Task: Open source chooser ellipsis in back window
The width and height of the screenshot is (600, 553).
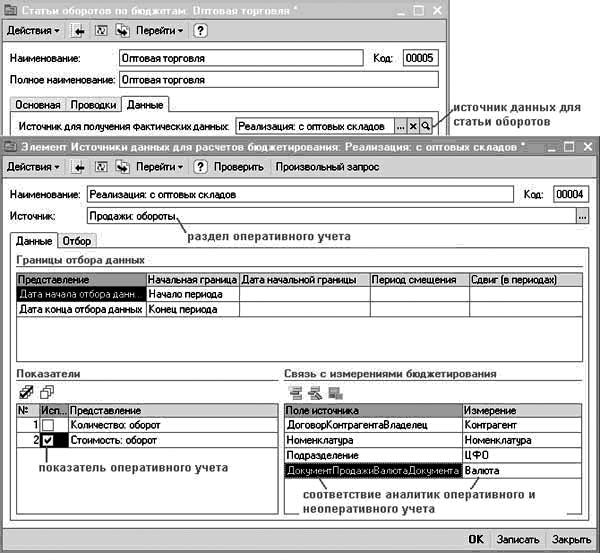Action: 400,126
